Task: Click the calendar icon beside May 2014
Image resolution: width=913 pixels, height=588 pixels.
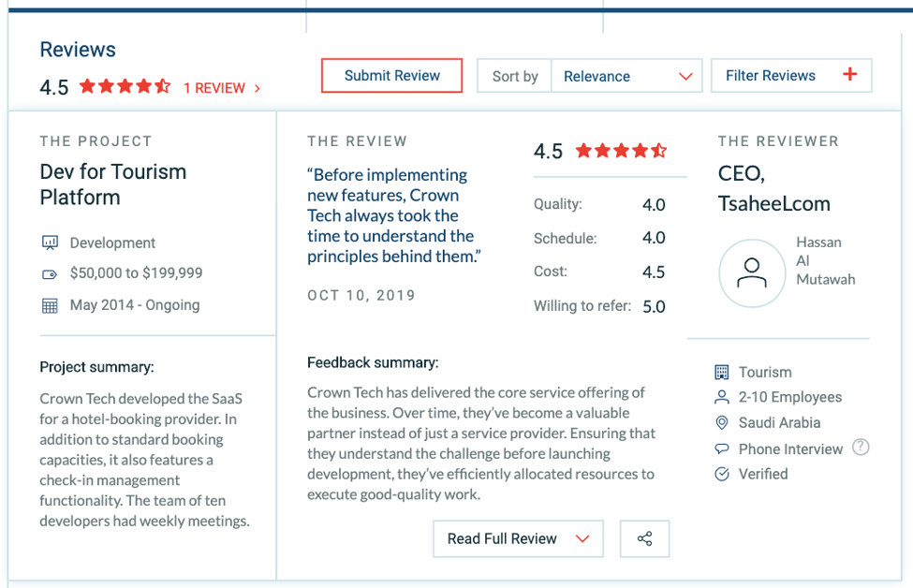Action: [50, 305]
